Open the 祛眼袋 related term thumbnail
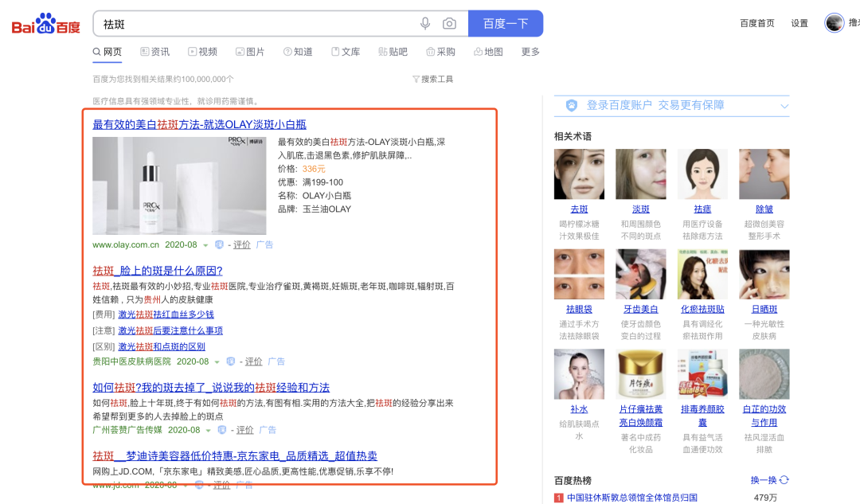The height and width of the screenshot is (504, 860). (579, 275)
